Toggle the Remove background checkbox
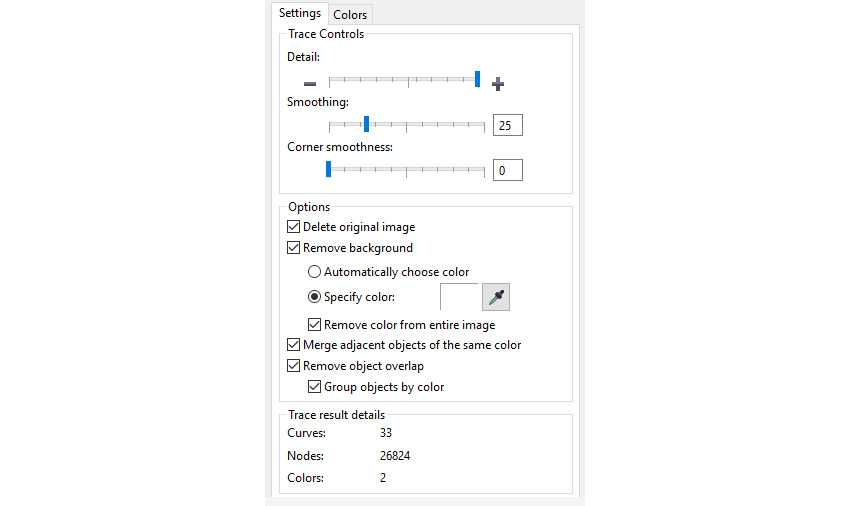 click(x=294, y=248)
